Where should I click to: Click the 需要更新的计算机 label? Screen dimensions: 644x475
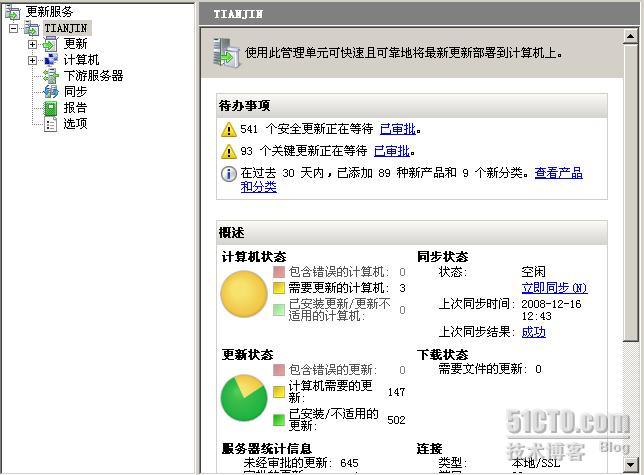[x=338, y=288]
